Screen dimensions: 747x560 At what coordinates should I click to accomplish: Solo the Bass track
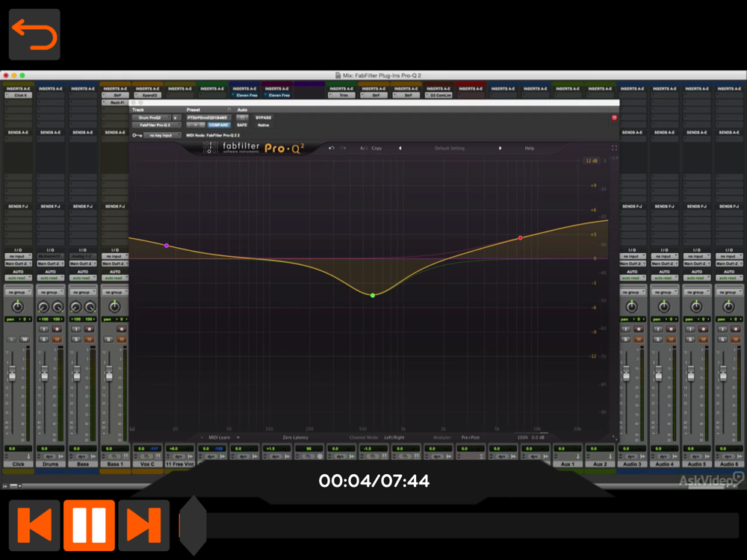click(x=76, y=339)
